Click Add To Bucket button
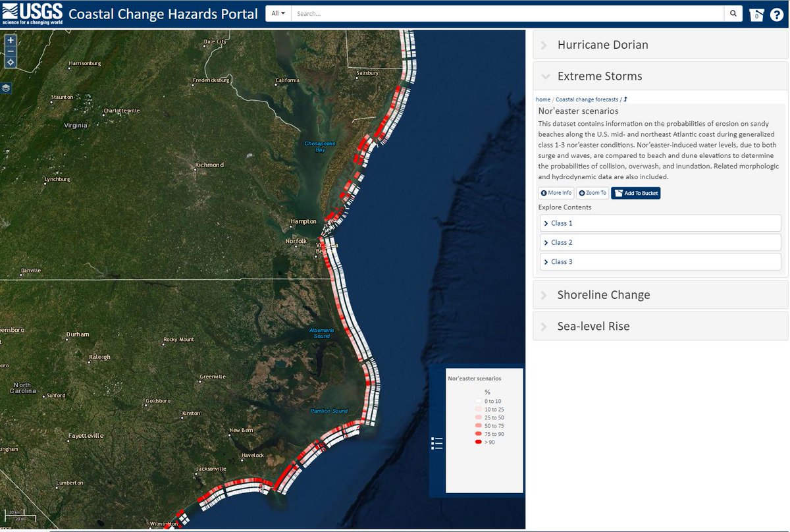790x532 pixels. tap(635, 193)
